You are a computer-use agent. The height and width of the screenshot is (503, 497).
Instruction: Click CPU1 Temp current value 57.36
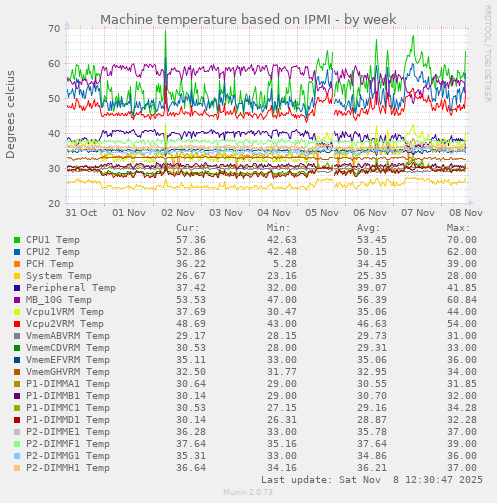pos(191,240)
